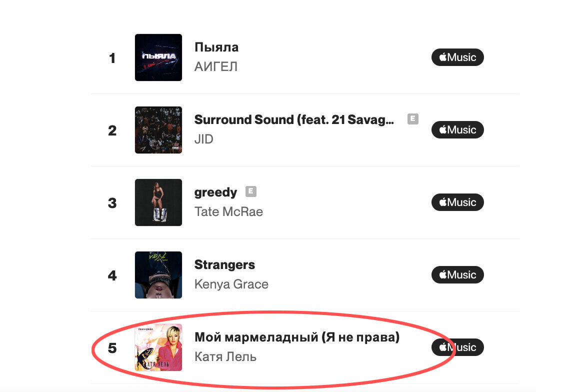Select artist name JID
This screenshot has width=578, height=392.
coord(204,139)
